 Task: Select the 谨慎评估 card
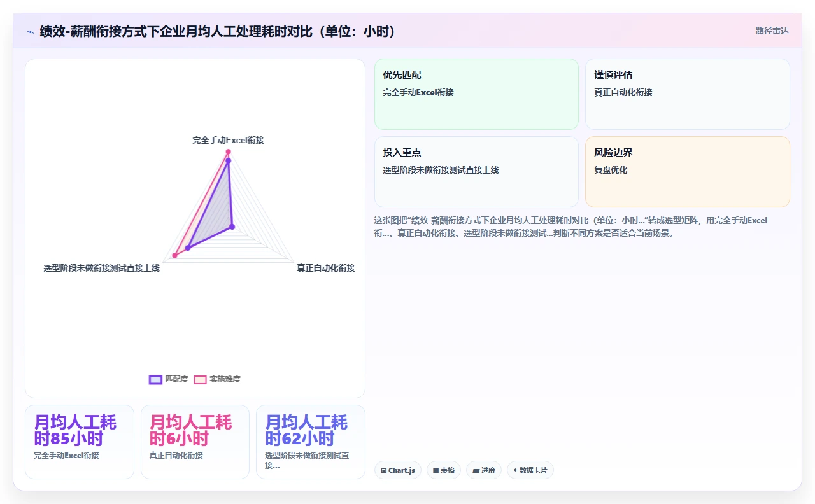(688, 94)
